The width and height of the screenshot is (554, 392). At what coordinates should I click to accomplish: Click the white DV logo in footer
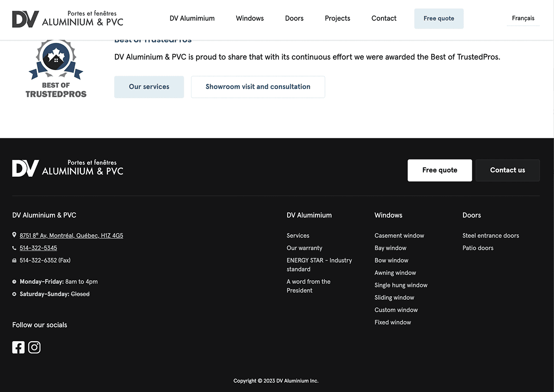coord(68,168)
